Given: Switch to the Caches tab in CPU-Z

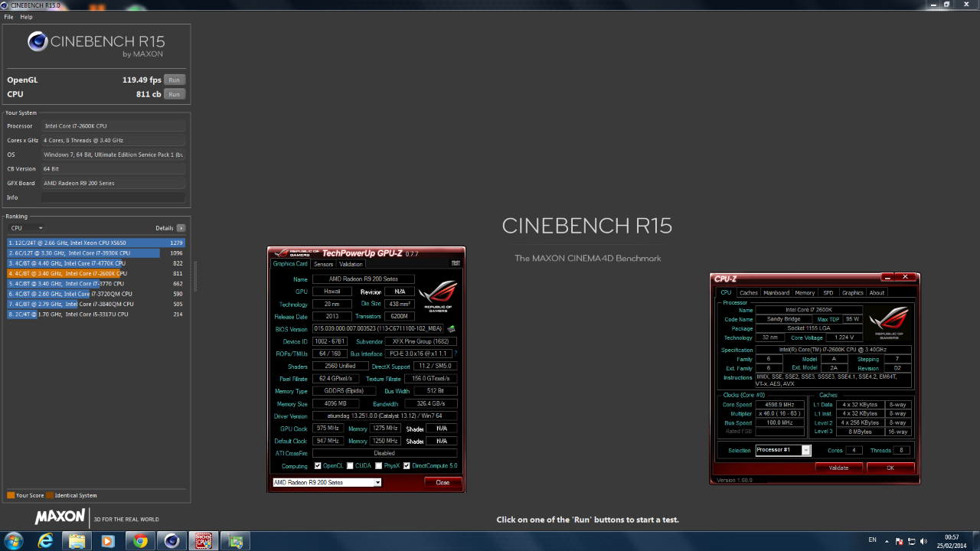Looking at the screenshot, I should [749, 292].
